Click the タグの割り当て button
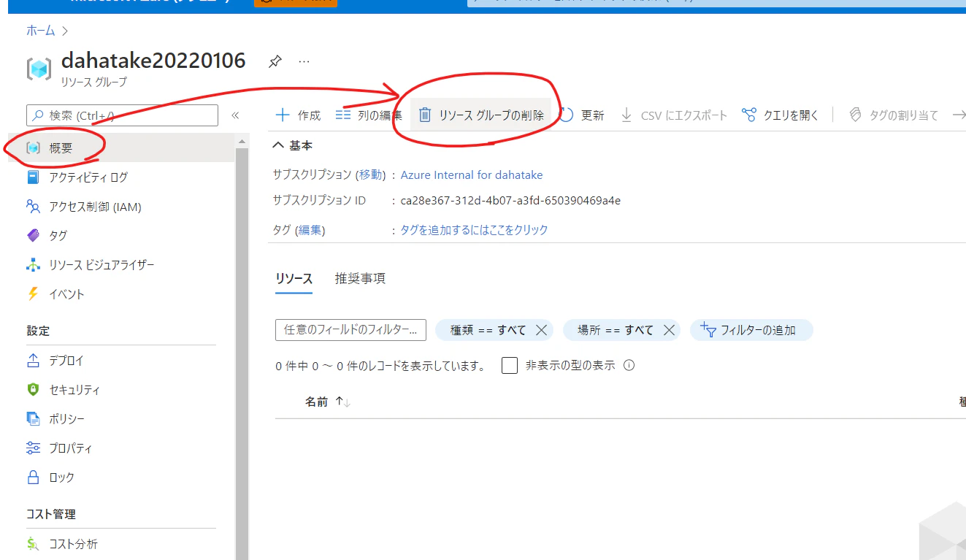The height and width of the screenshot is (560, 966). [894, 115]
